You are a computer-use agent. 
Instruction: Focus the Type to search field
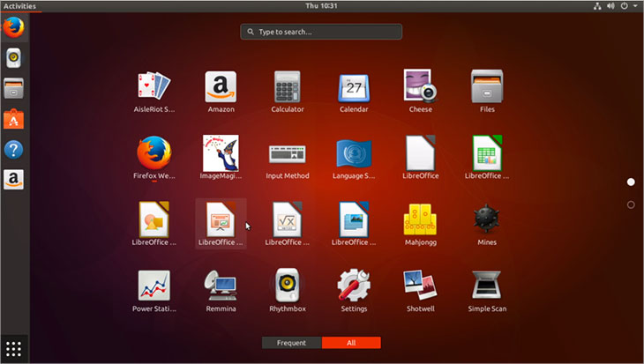coord(321,32)
